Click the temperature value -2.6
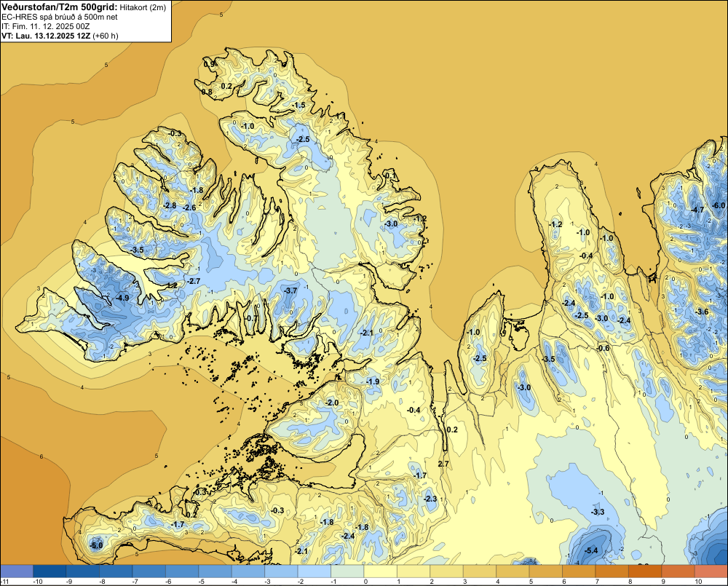 click(x=189, y=207)
